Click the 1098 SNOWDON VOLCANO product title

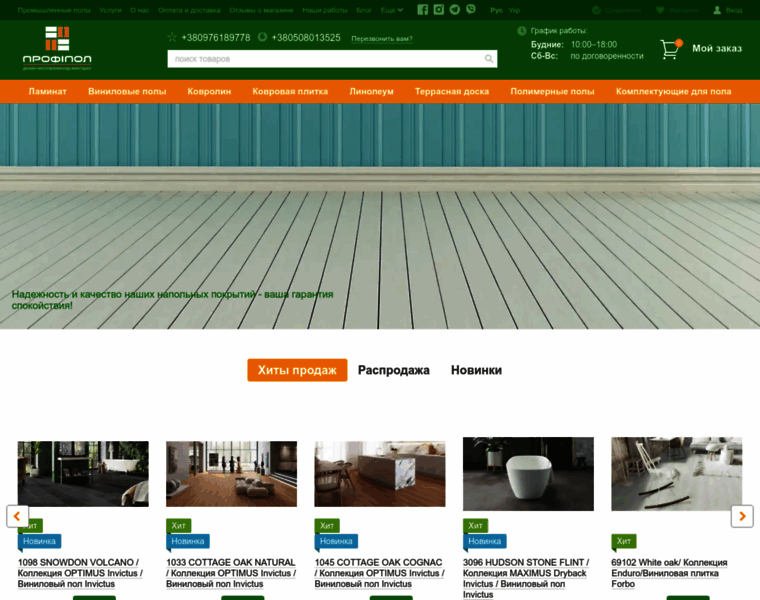point(80,573)
